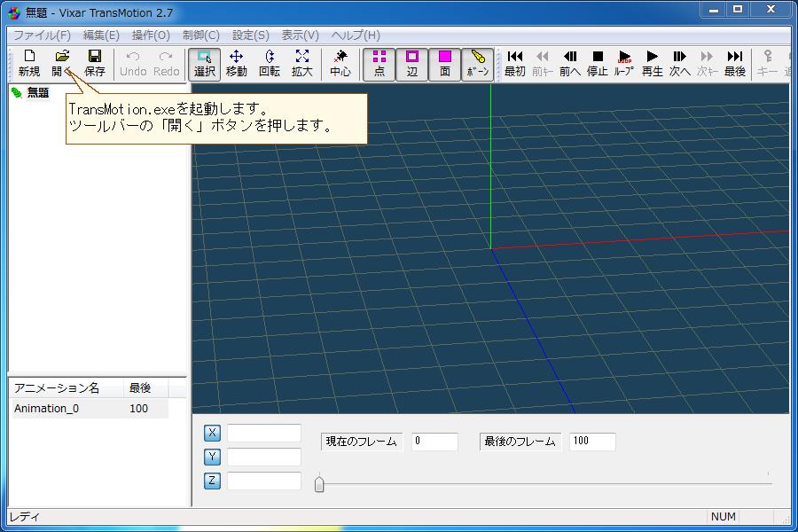Toggle ボーン (bone) selection mode
The height and width of the screenshot is (532, 798).
click(x=476, y=63)
